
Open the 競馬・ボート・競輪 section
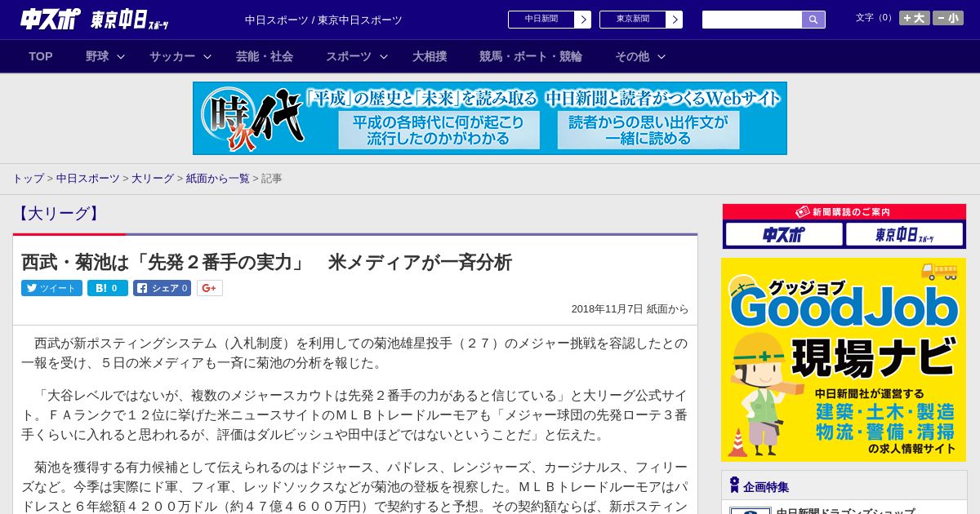pyautogui.click(x=531, y=56)
